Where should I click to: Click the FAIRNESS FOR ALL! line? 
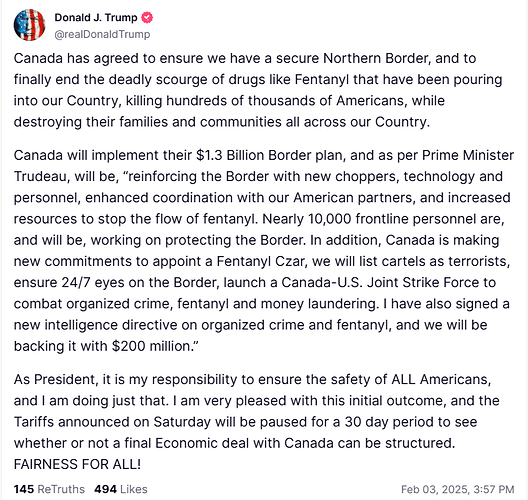[x=77, y=464]
